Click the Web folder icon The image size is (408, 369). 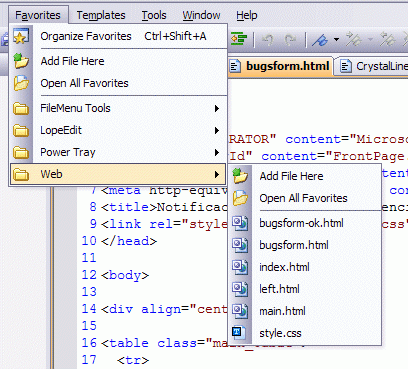(21, 174)
